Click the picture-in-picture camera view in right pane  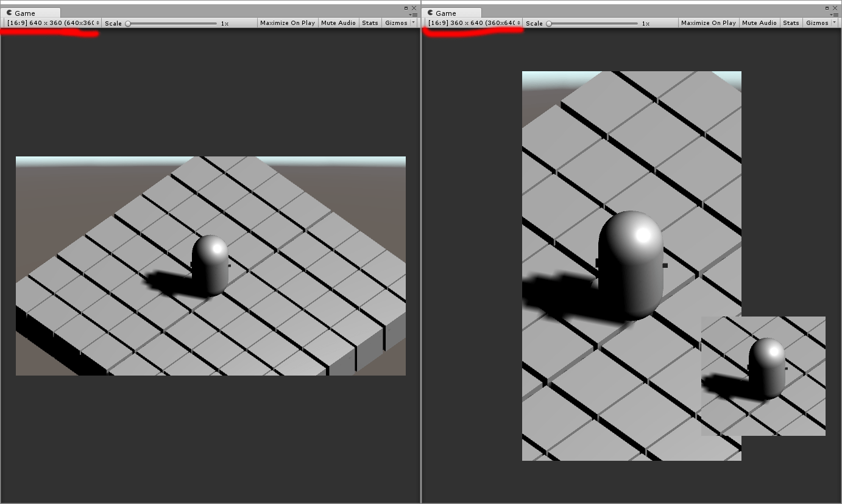[763, 374]
